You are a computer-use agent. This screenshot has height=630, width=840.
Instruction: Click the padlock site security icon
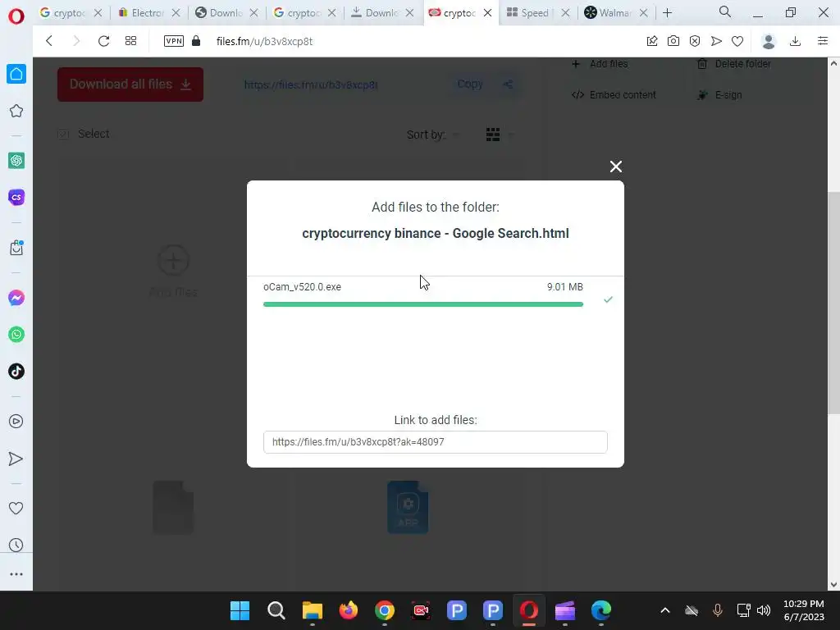click(196, 41)
